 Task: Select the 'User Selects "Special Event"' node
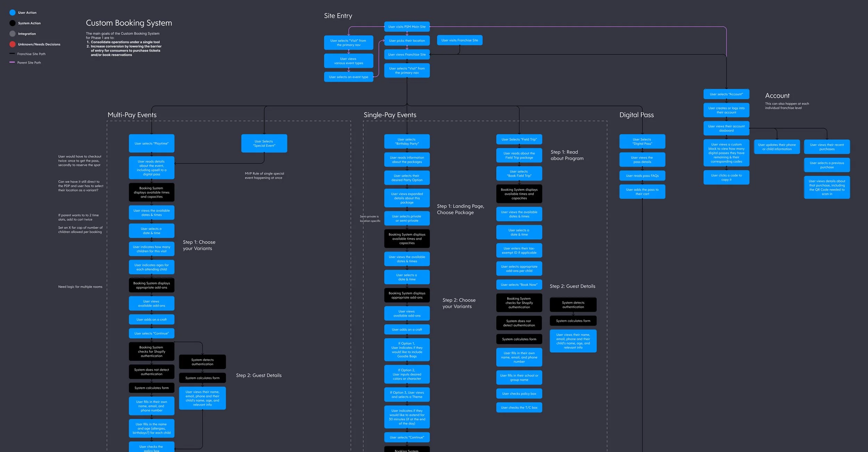[264, 143]
